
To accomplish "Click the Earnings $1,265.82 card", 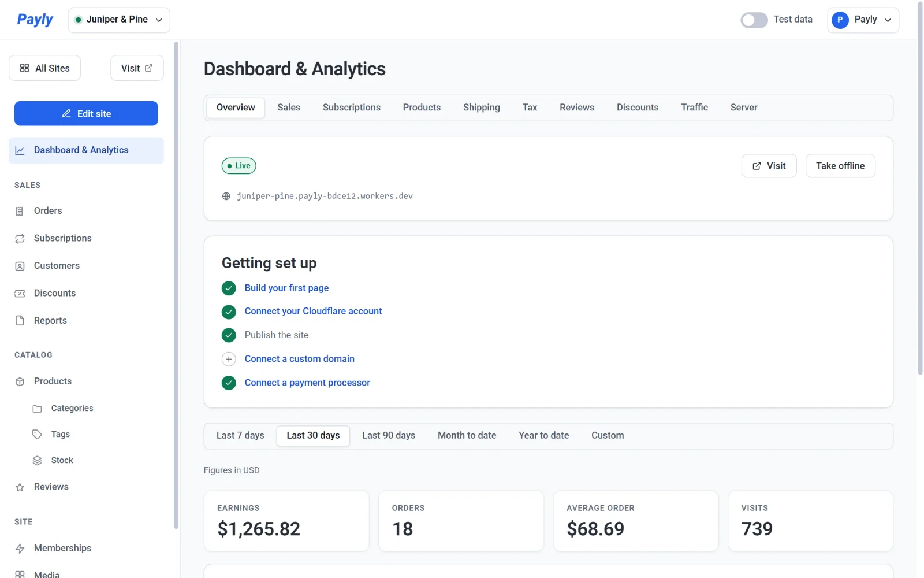I will (286, 521).
